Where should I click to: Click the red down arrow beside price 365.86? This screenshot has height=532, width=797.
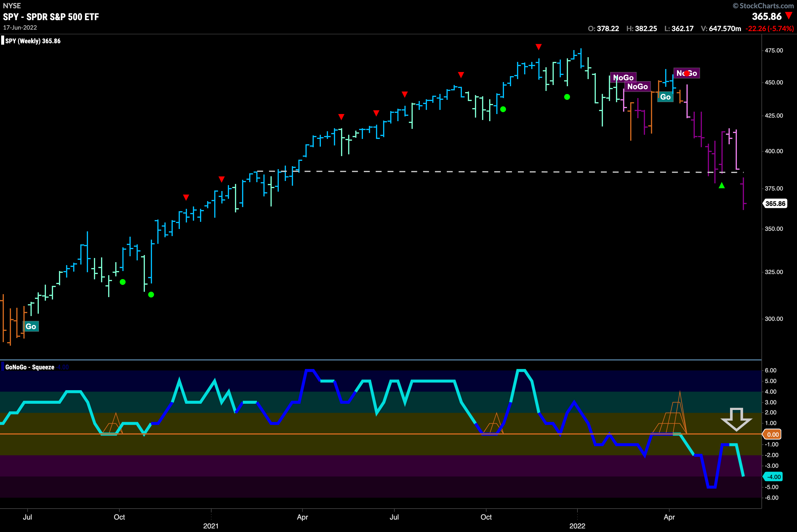tap(789, 16)
